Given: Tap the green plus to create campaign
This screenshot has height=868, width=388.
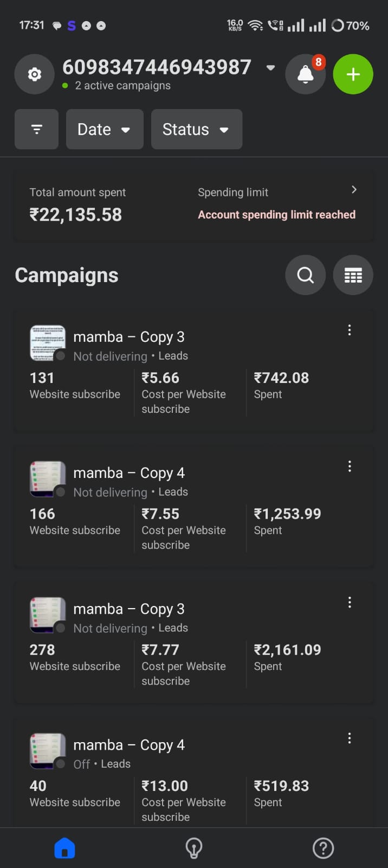Looking at the screenshot, I should click(353, 74).
